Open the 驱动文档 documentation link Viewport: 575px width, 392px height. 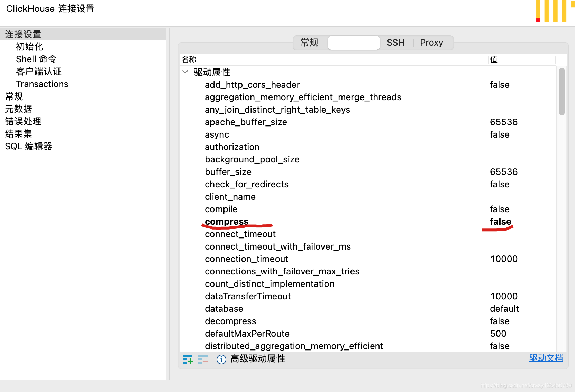(x=546, y=358)
